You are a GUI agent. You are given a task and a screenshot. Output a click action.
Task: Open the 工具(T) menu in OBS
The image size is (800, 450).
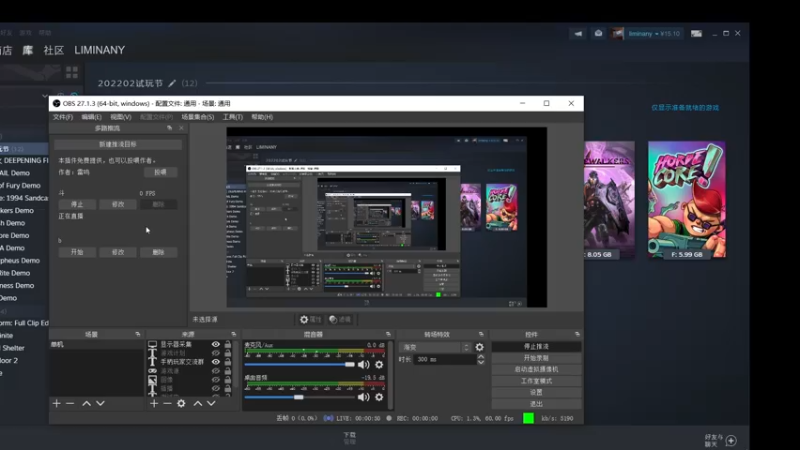pyautogui.click(x=233, y=117)
